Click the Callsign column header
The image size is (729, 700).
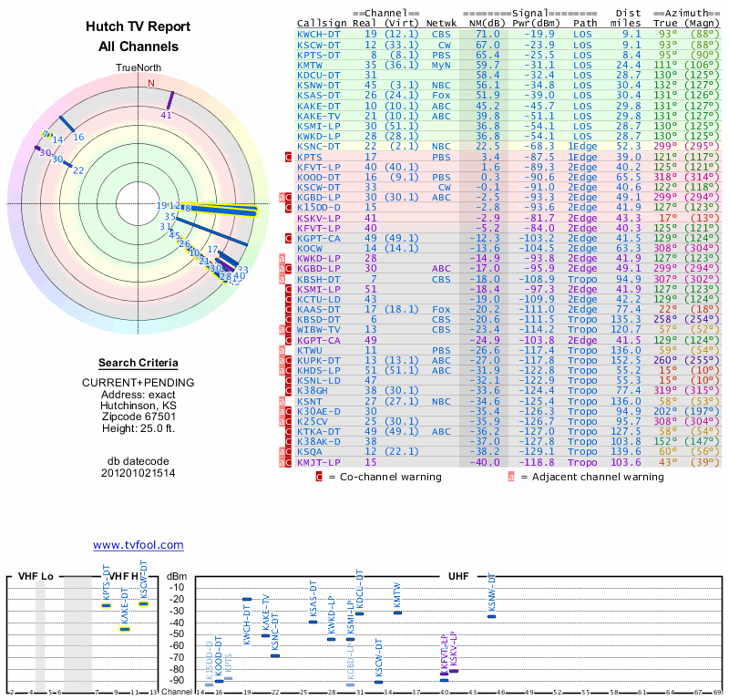(322, 23)
